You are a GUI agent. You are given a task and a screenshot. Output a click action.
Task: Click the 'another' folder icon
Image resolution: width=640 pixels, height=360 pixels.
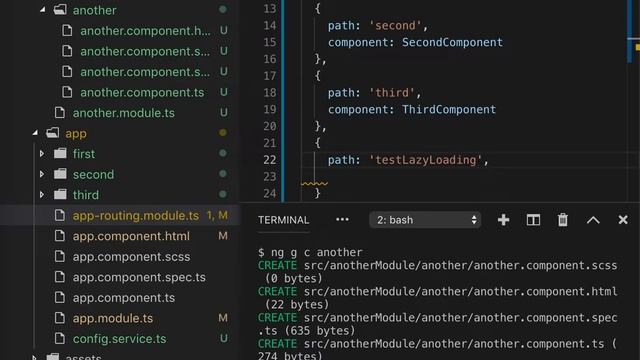coord(60,10)
